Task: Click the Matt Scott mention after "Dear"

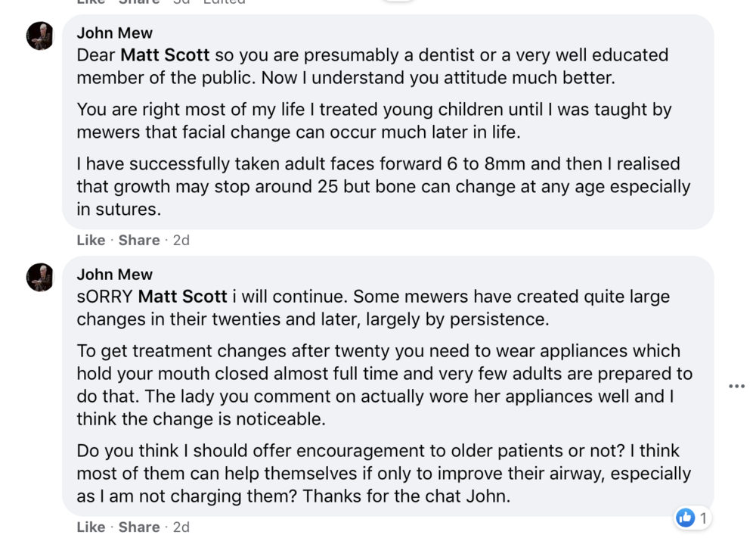Action: point(166,55)
